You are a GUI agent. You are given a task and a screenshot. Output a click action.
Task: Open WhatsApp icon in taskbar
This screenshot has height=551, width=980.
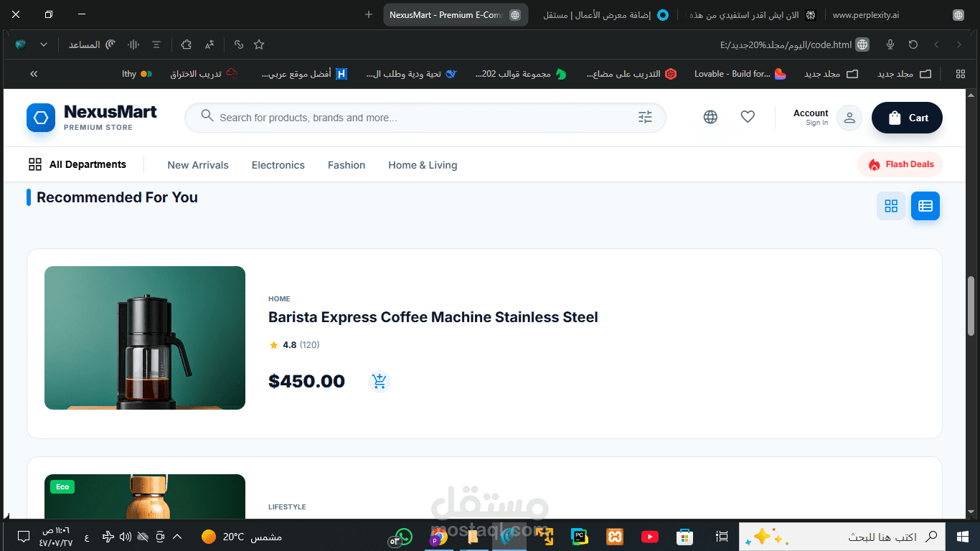[x=404, y=537]
